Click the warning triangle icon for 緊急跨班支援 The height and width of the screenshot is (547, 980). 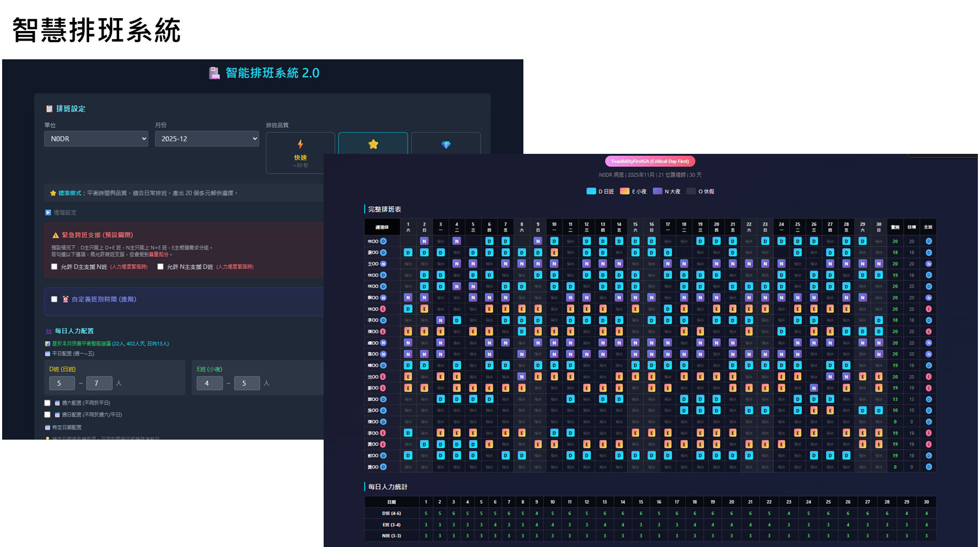pyautogui.click(x=56, y=235)
